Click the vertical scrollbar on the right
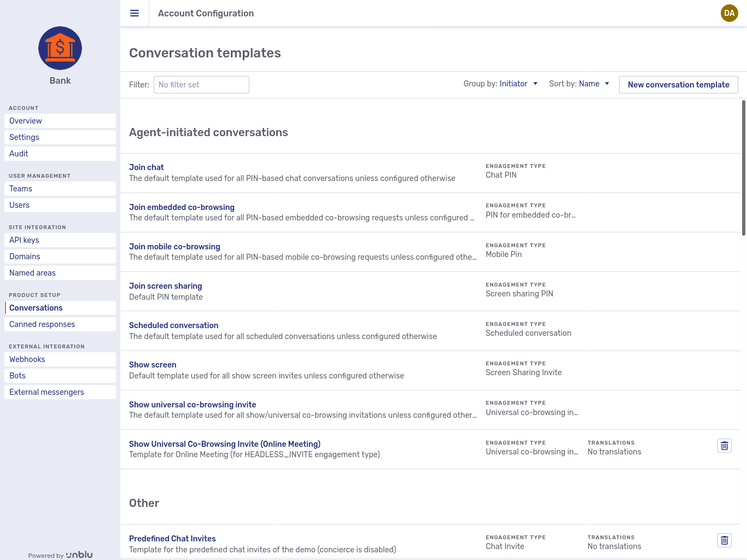Image resolution: width=747 pixels, height=560 pixels. click(x=744, y=164)
